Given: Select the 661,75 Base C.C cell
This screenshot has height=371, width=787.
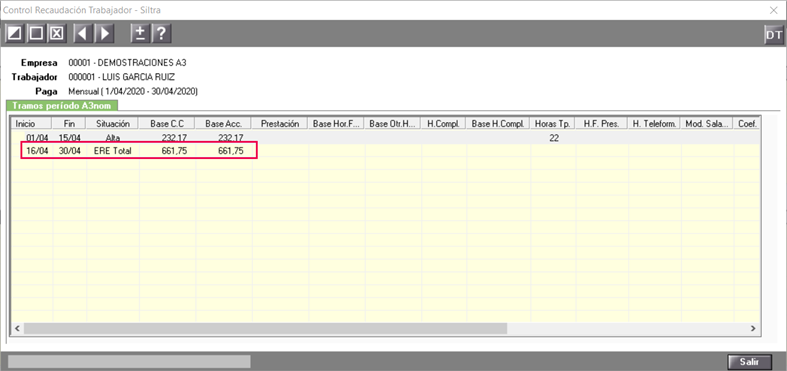Looking at the screenshot, I should 167,151.
